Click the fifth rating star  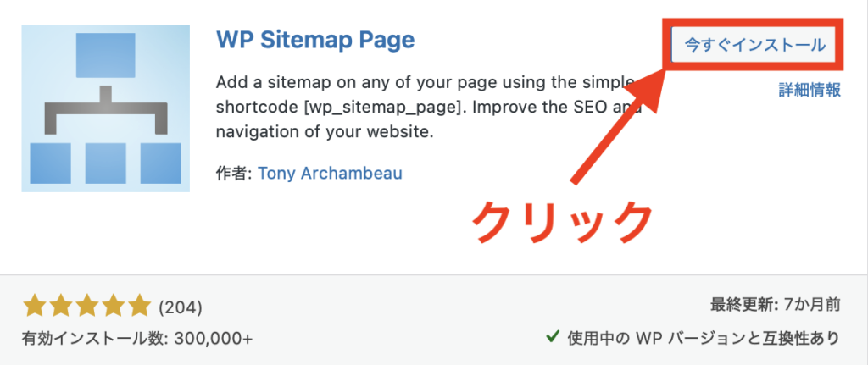click(137, 306)
